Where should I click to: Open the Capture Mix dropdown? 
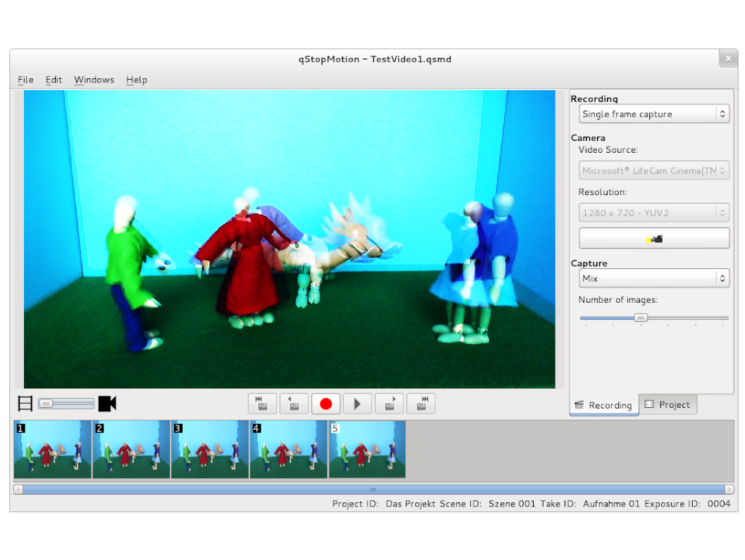point(653,278)
